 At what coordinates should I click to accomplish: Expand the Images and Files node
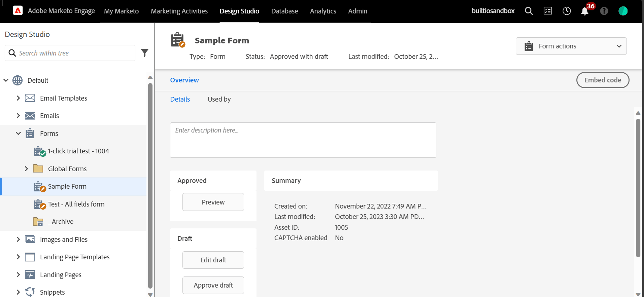[x=18, y=239]
